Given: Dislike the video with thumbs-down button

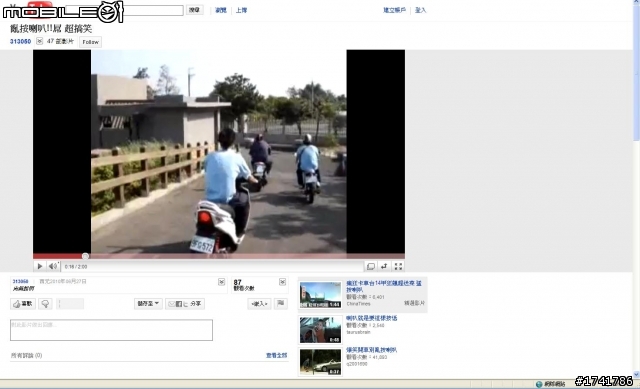Looking at the screenshot, I should click(45, 304).
